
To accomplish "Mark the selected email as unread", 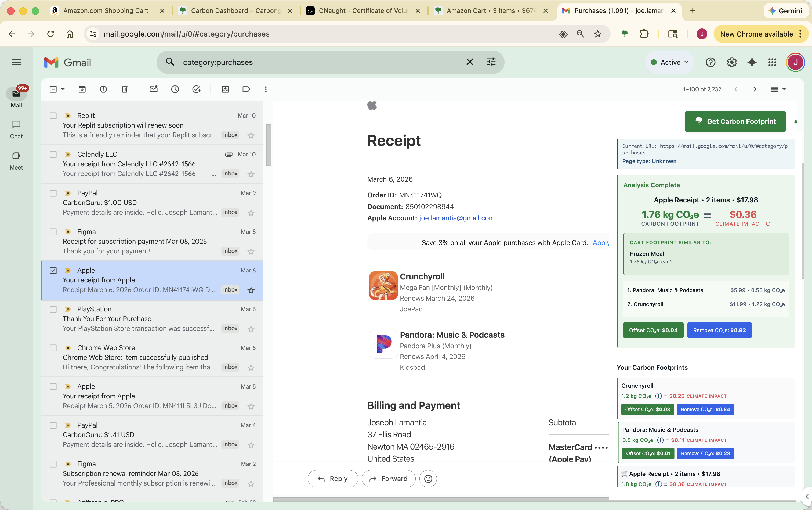I will pos(153,89).
